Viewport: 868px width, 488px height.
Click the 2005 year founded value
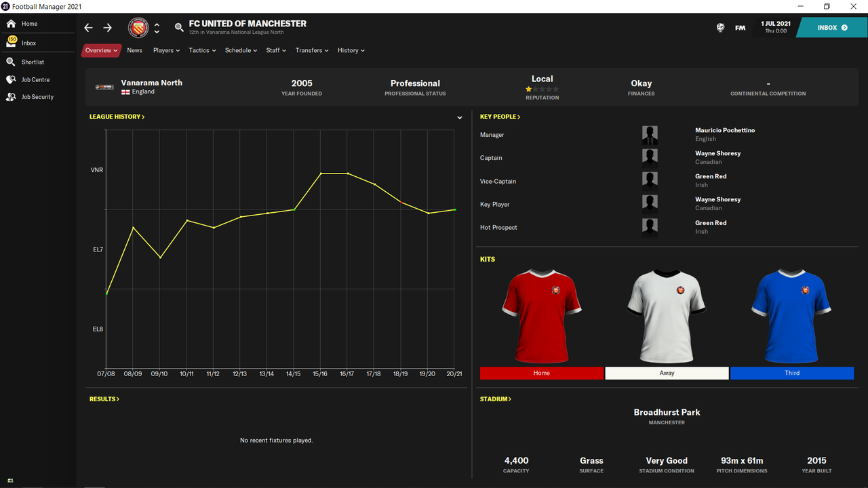(302, 83)
